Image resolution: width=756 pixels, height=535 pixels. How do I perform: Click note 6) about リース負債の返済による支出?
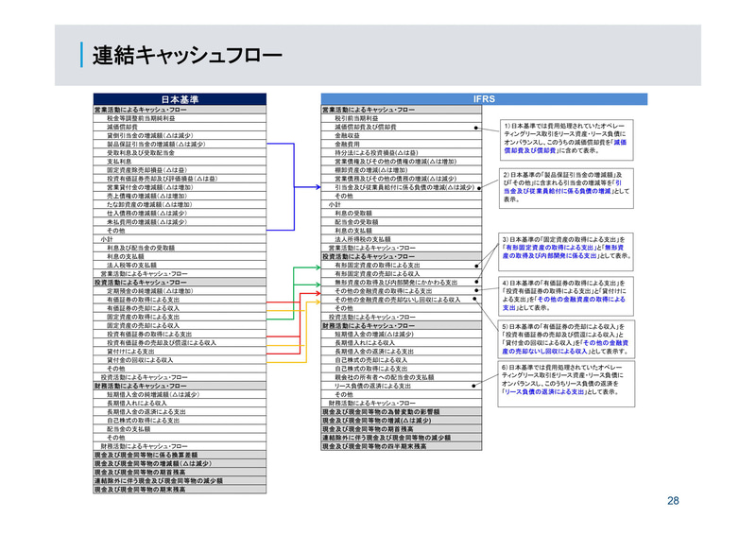pos(566,384)
